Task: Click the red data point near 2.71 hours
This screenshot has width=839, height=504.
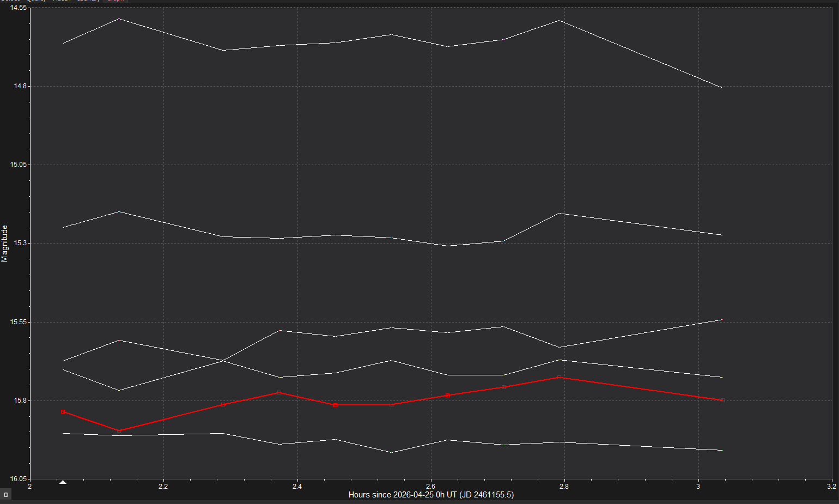Action: [x=503, y=387]
